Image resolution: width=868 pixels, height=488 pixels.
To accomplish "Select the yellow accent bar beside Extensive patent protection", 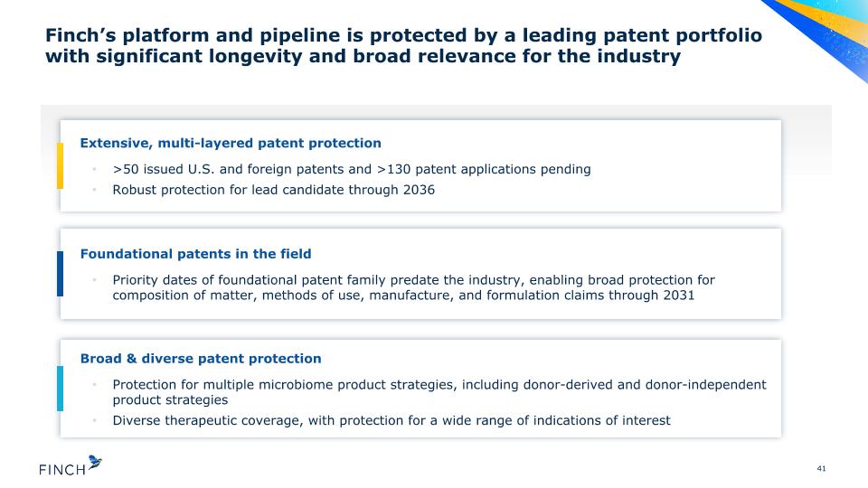I will click(60, 166).
